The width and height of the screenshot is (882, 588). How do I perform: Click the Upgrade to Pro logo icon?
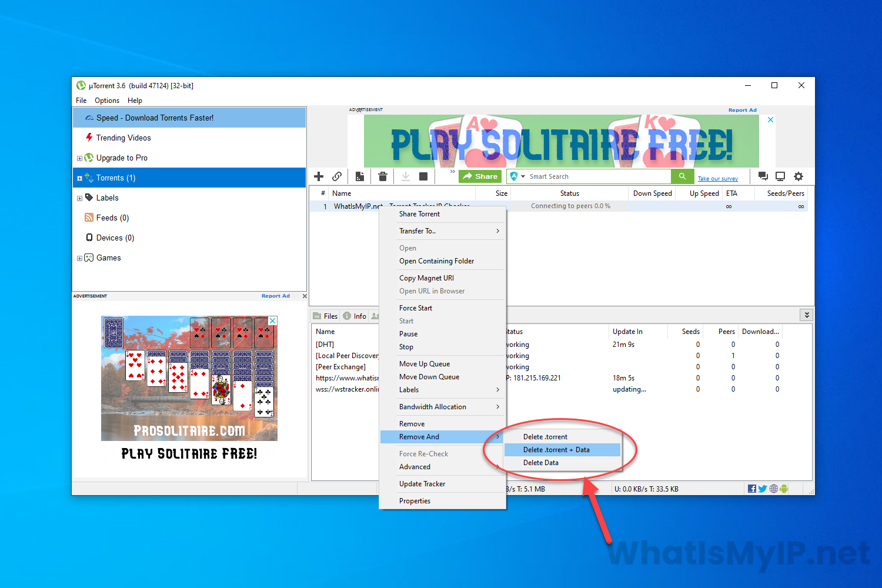pyautogui.click(x=89, y=158)
